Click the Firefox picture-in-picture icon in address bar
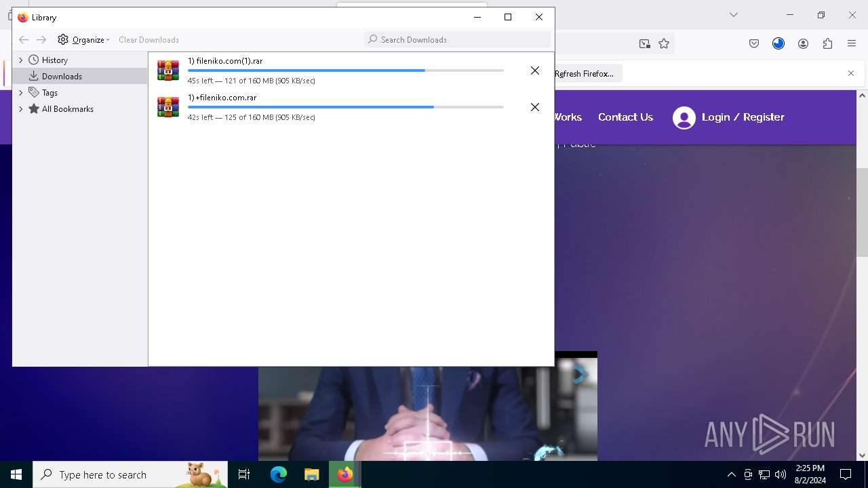This screenshot has height=488, width=868. pyautogui.click(x=644, y=44)
